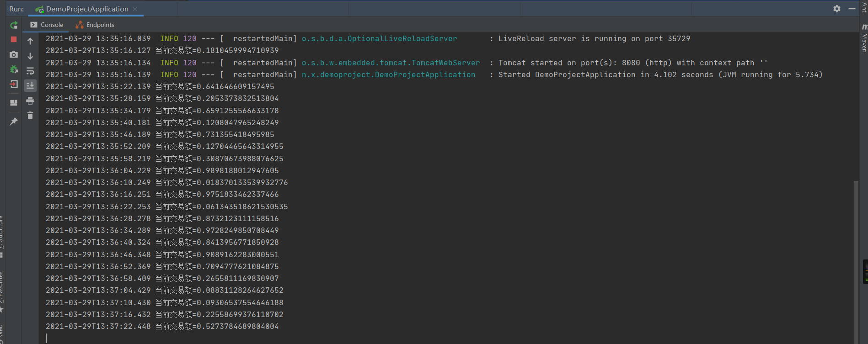The width and height of the screenshot is (868, 344).
Task: Click the log line with 0.731355418495985
Action: coord(160,135)
